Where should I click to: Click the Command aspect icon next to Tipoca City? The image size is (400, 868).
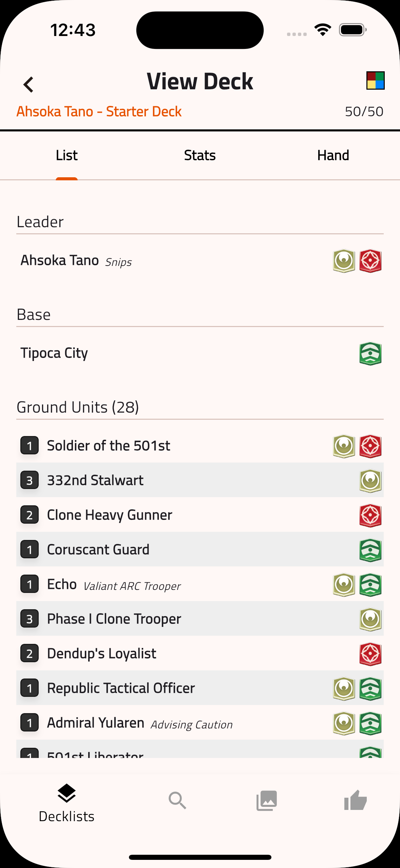pos(370,353)
